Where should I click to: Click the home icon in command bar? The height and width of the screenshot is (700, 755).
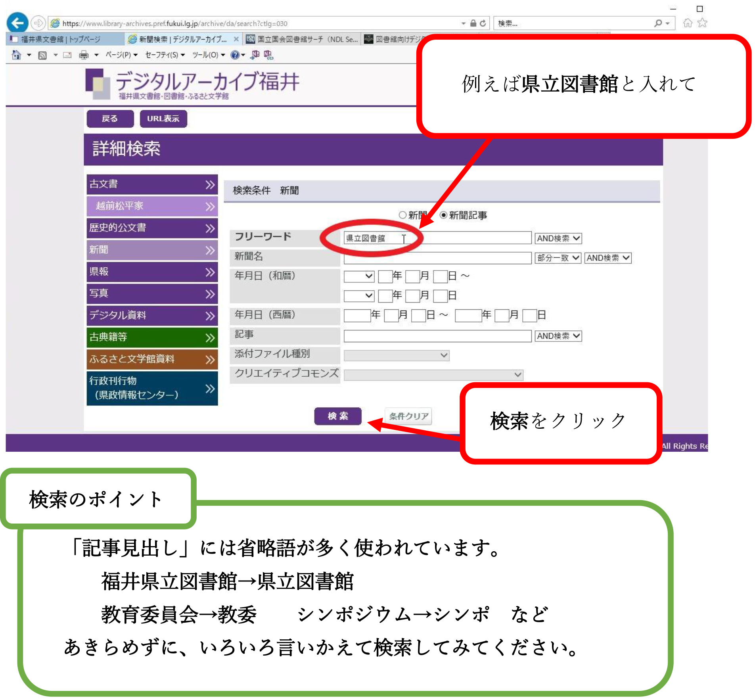click(x=16, y=55)
